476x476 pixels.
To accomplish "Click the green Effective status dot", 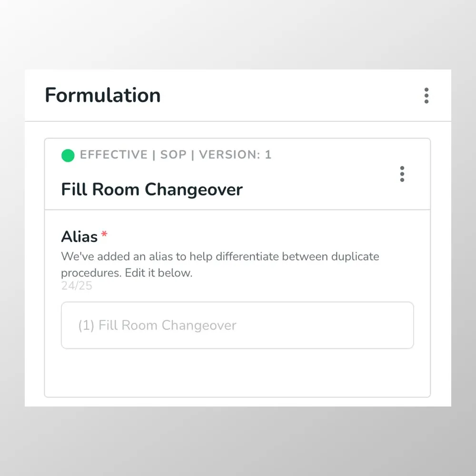I will click(x=68, y=156).
